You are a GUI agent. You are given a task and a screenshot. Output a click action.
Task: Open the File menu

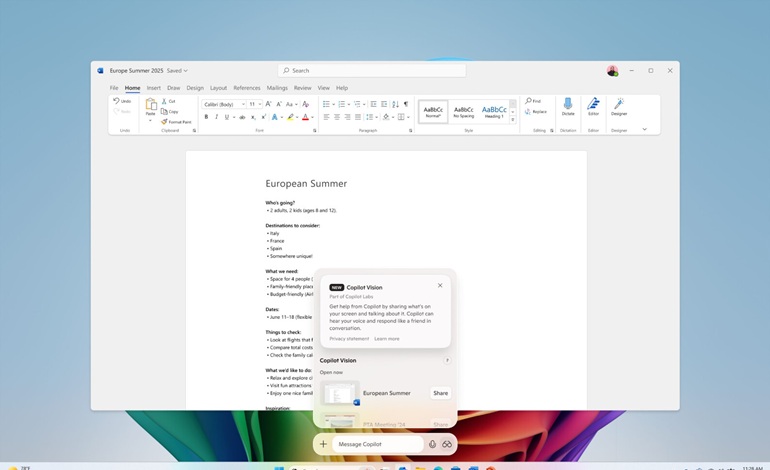(114, 88)
